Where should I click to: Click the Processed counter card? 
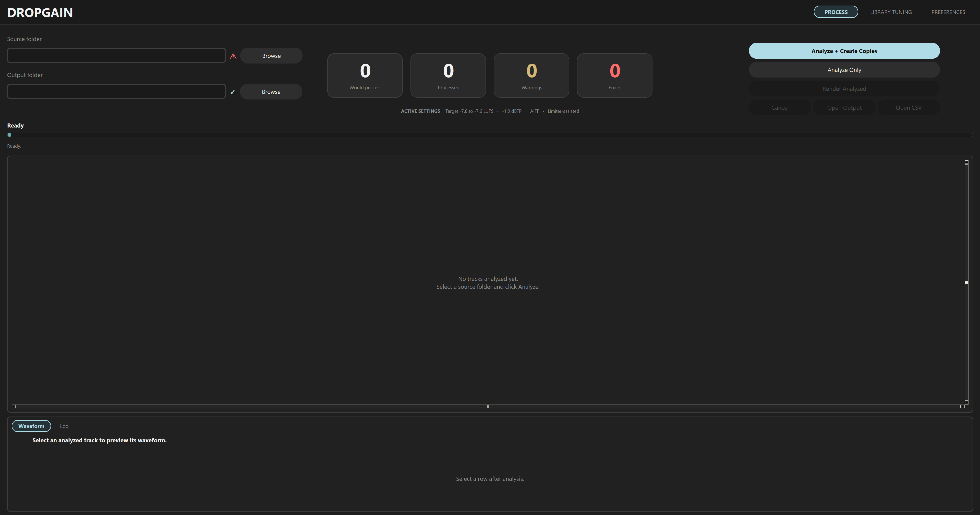click(448, 75)
